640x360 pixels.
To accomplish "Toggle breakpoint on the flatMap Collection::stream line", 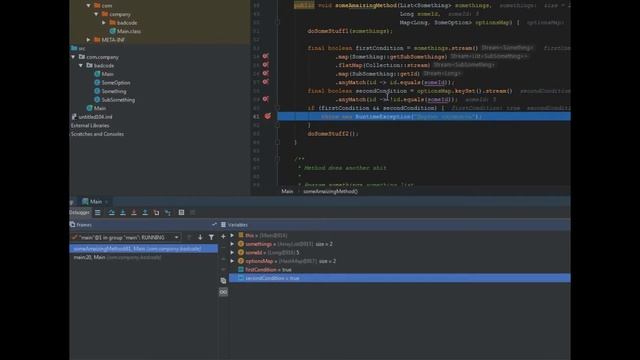I will click(266, 65).
